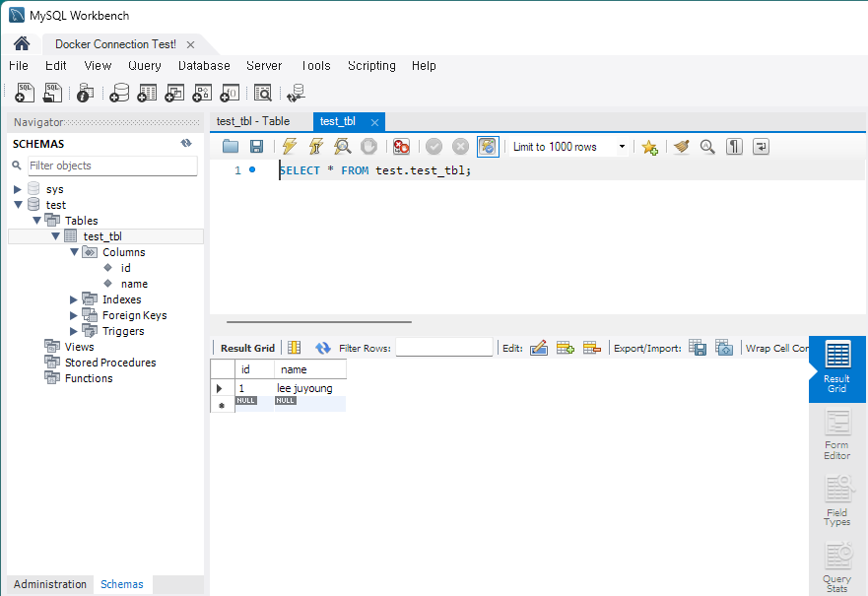Image resolution: width=868 pixels, height=596 pixels.
Task: Stop query execution hand icon
Action: [x=368, y=147]
